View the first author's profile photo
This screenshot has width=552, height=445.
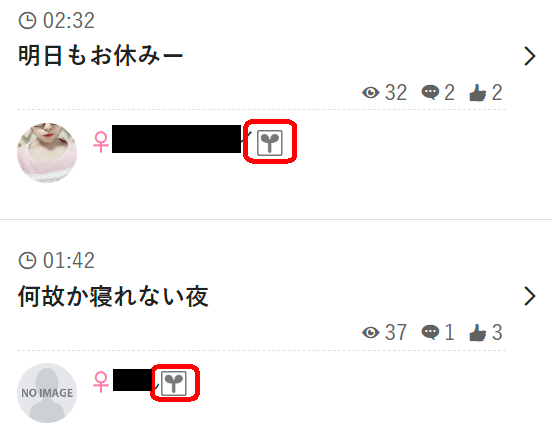click(47, 153)
